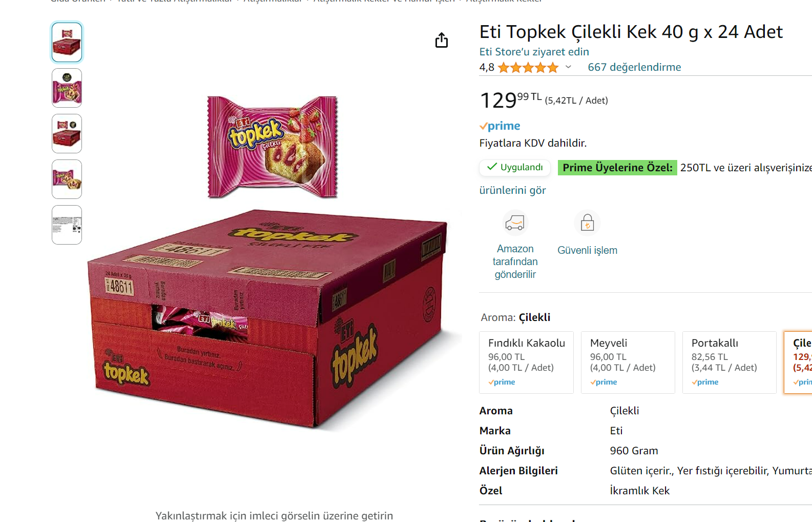Click the five-star rating icons
The image size is (812, 522).
(x=528, y=68)
